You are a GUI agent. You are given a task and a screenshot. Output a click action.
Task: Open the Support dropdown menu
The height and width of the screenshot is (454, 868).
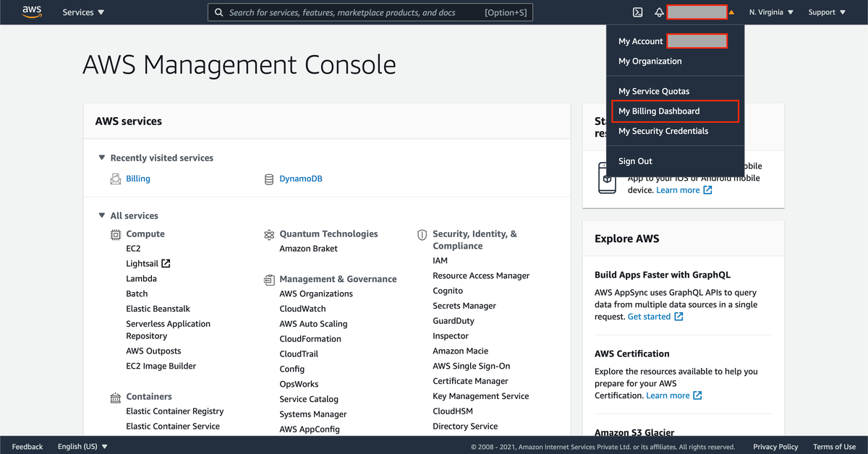click(x=827, y=12)
